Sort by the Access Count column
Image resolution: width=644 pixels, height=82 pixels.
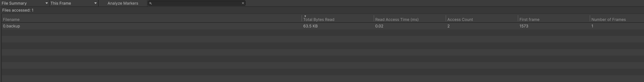pos(460,19)
